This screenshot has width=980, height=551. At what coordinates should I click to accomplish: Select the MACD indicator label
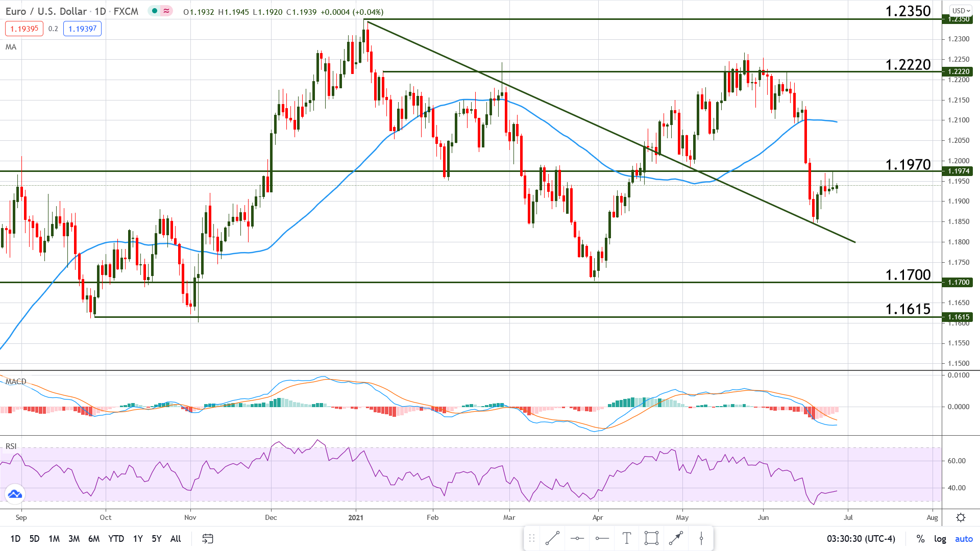[16, 382]
